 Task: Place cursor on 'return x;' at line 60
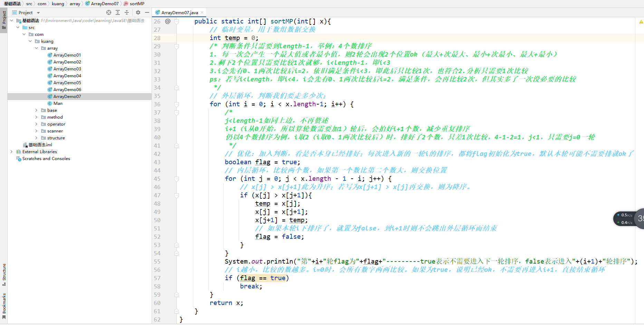(x=226, y=303)
